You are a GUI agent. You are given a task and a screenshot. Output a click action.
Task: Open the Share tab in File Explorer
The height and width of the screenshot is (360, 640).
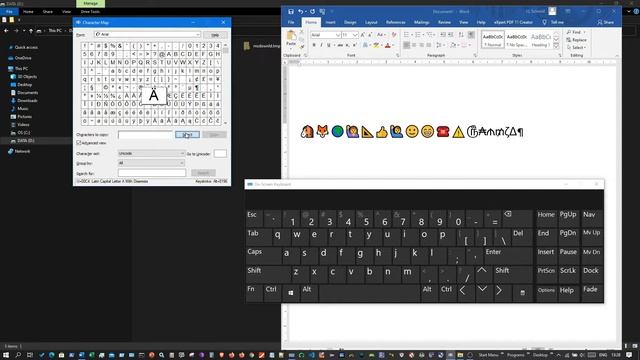[x=48, y=11]
